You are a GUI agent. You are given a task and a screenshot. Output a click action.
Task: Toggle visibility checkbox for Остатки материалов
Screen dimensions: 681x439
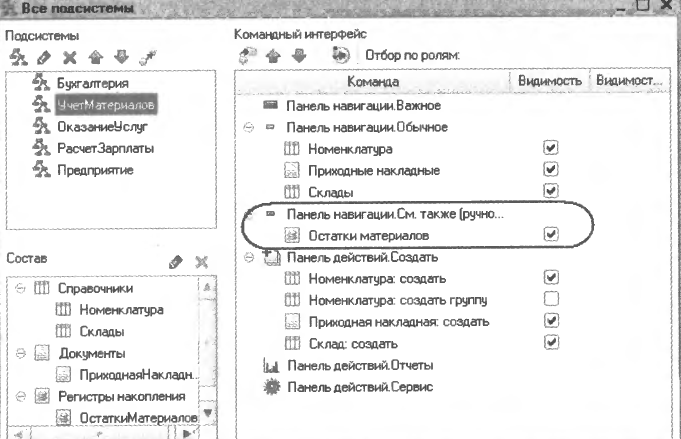click(x=551, y=234)
